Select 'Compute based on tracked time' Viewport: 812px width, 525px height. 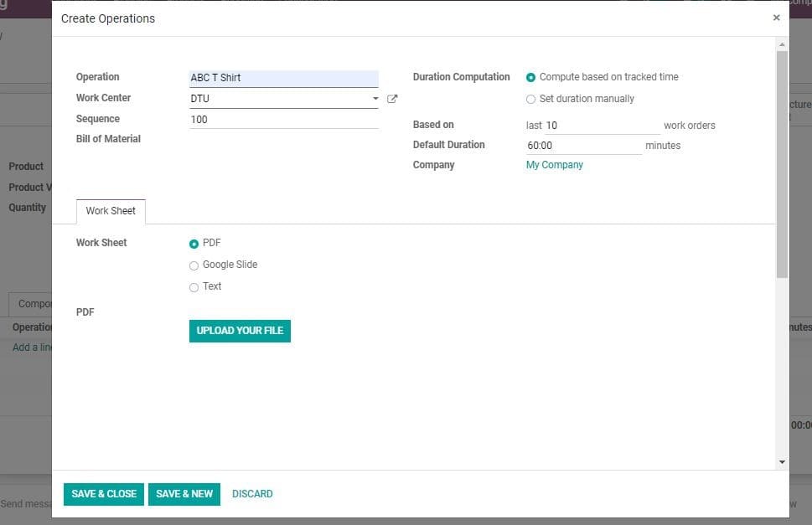click(530, 76)
